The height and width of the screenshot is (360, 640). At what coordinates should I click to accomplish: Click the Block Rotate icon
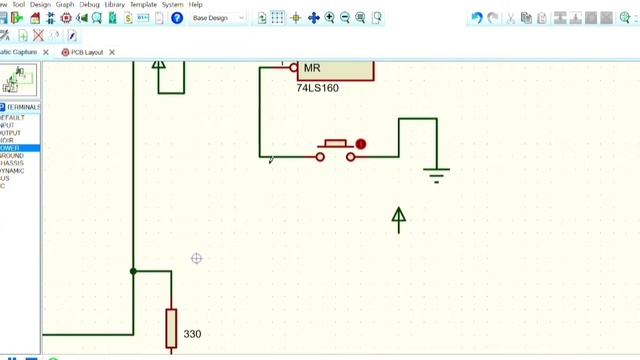point(591,18)
